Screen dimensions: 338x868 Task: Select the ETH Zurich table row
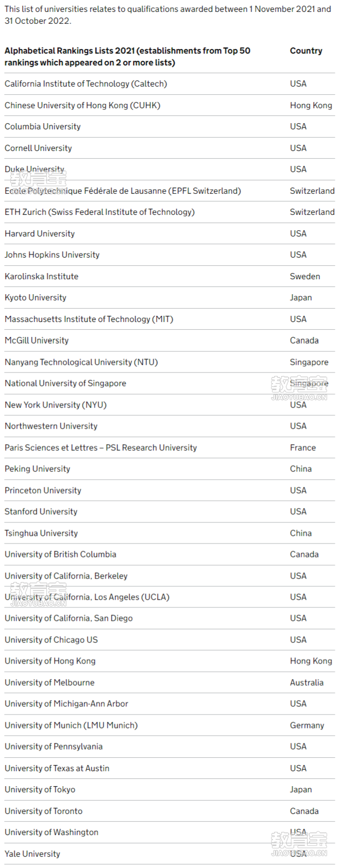(x=170, y=212)
